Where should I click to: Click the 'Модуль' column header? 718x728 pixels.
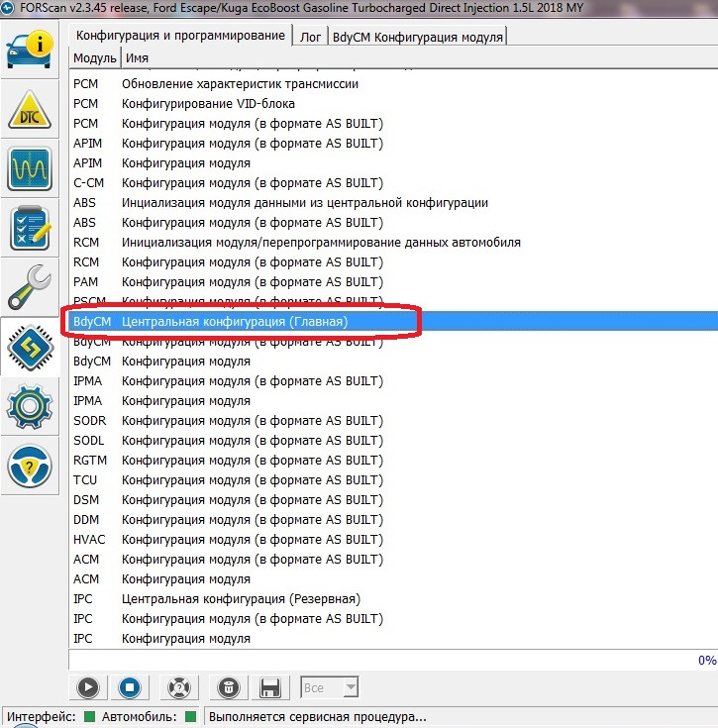95,58
